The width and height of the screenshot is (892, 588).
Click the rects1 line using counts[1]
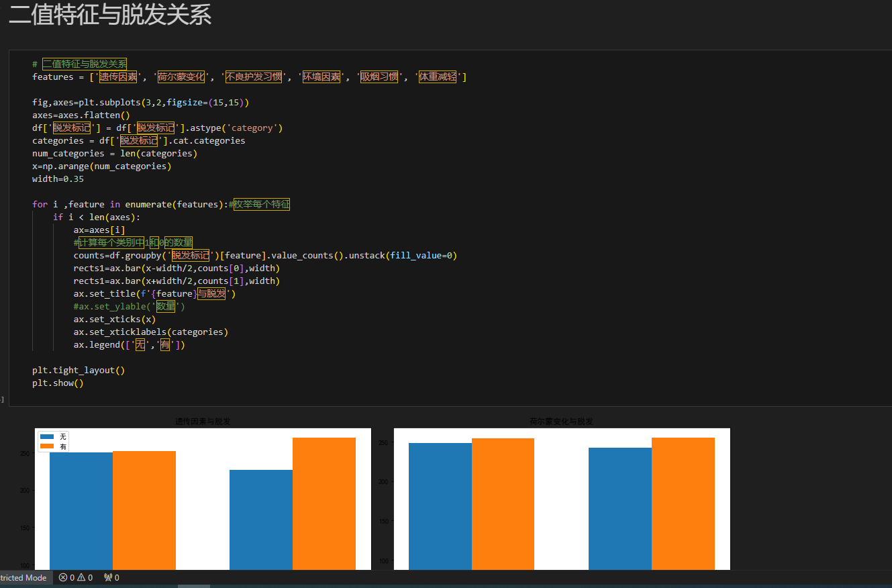pyautogui.click(x=177, y=281)
